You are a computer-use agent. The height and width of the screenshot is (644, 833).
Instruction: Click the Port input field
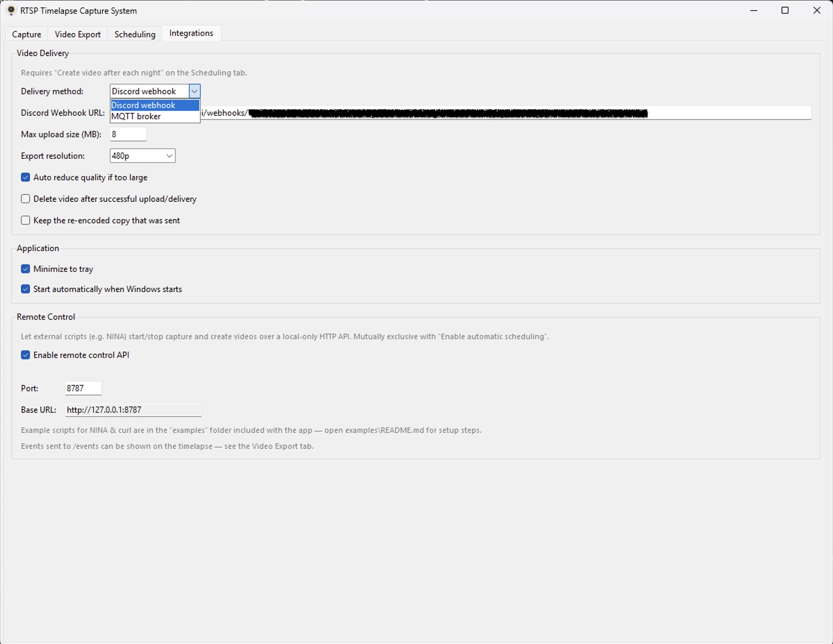pos(83,388)
